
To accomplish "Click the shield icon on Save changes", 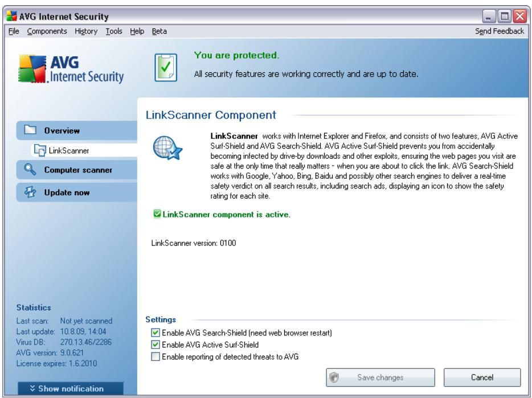I will pyautogui.click(x=334, y=378).
